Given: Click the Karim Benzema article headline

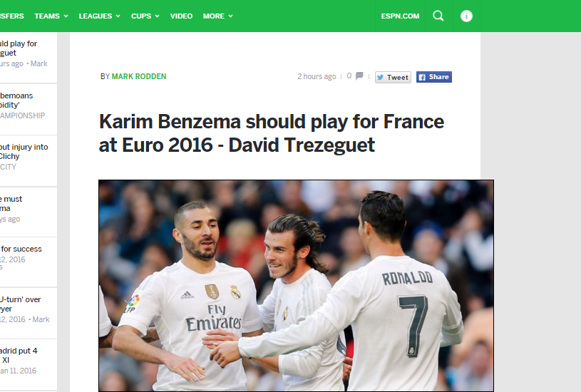Looking at the screenshot, I should [271, 133].
